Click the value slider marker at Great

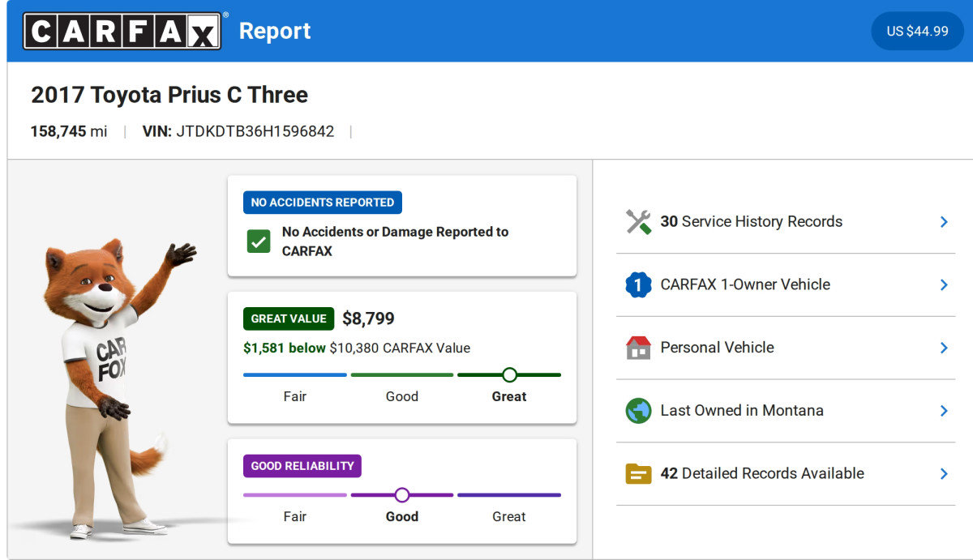tap(509, 374)
